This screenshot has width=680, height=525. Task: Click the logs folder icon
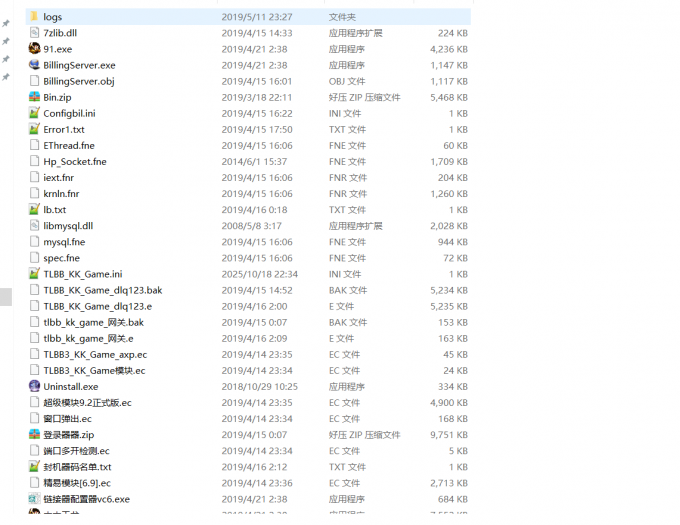[34, 17]
